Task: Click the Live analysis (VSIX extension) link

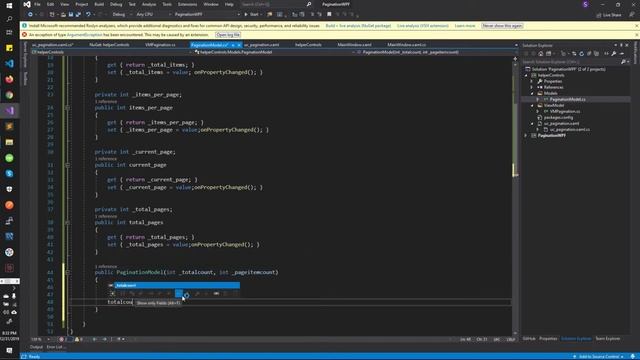Action: coord(422,26)
